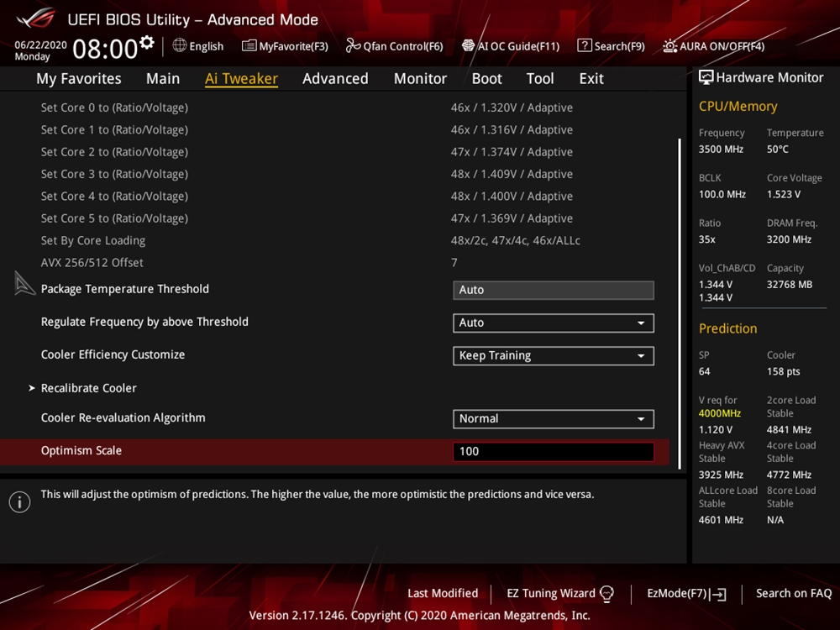This screenshot has height=630, width=840.
Task: Open the Tool tab
Action: (x=540, y=79)
